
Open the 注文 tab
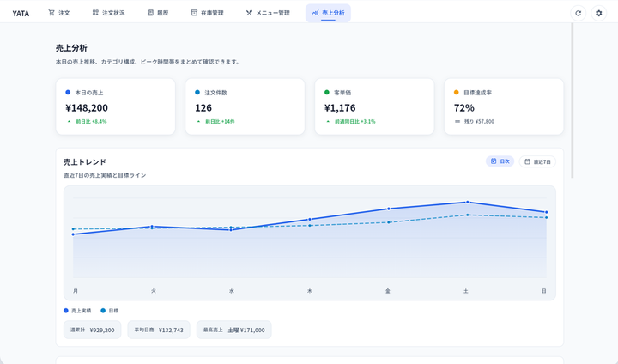[59, 13]
